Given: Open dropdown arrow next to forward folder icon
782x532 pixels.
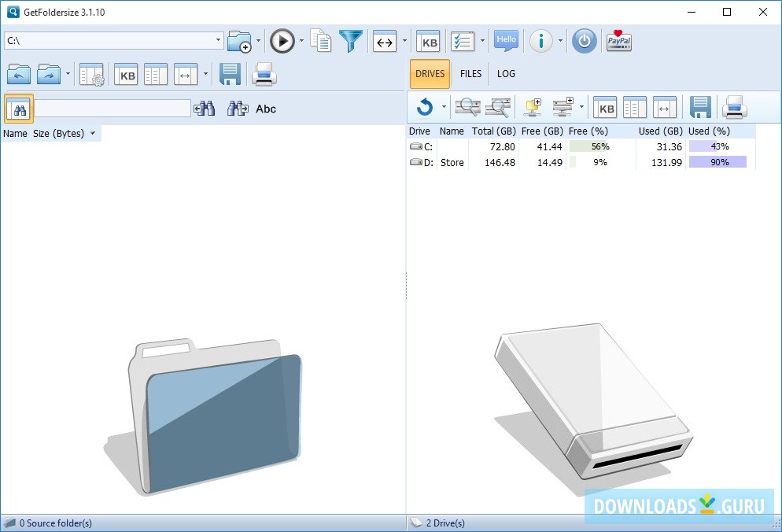Looking at the screenshot, I should (x=68, y=74).
